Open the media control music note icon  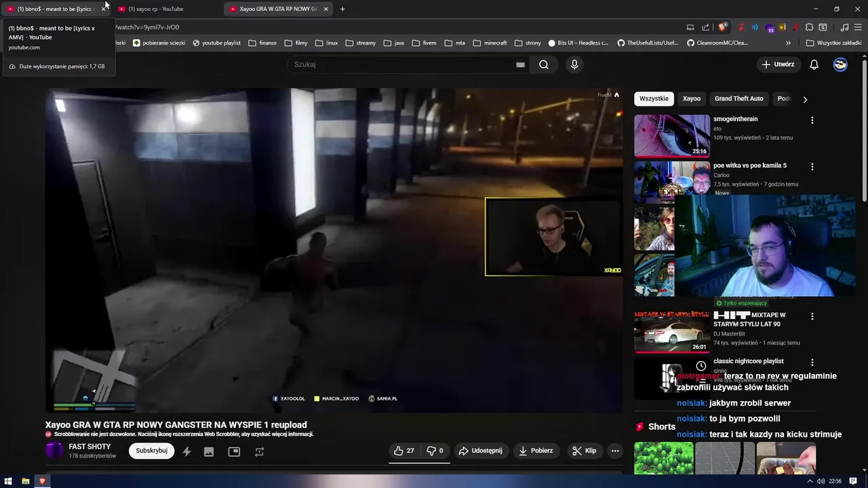click(x=844, y=27)
